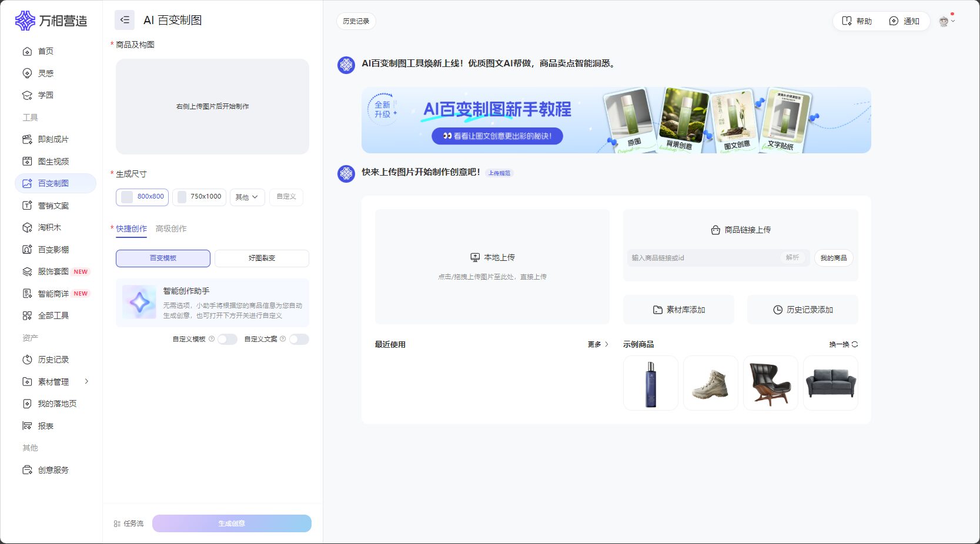Click 换一换 refresh icon
The image size is (980, 544).
click(x=855, y=345)
